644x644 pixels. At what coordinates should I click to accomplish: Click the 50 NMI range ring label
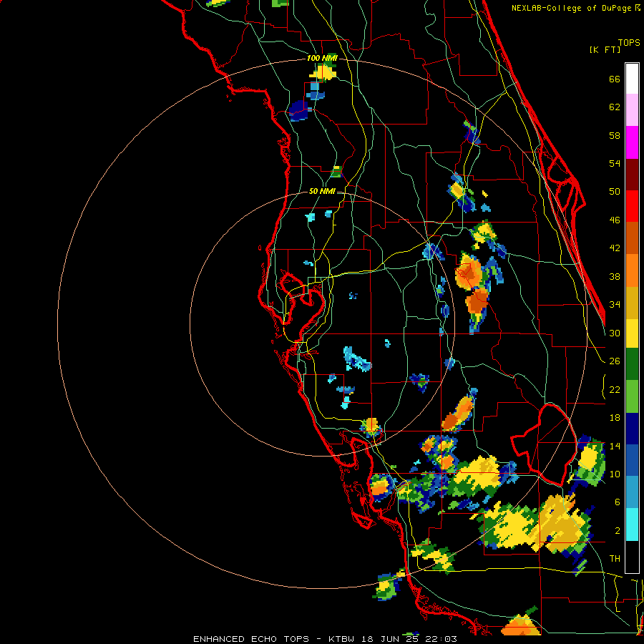(322, 191)
